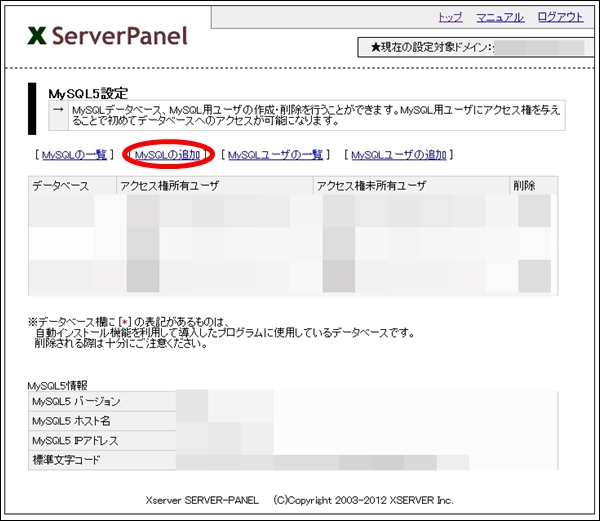Click the アクセス権所有ユーザ column header
Image resolution: width=600 pixels, height=521 pixels.
[215, 186]
